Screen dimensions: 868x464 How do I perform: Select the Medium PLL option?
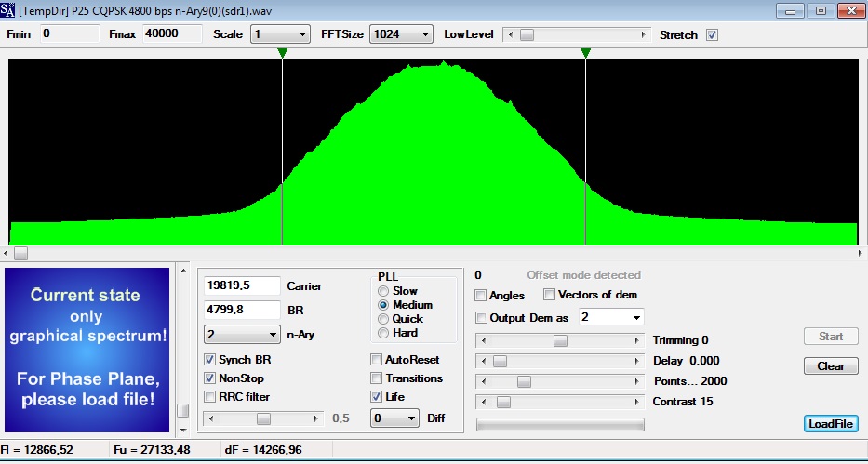pos(383,305)
